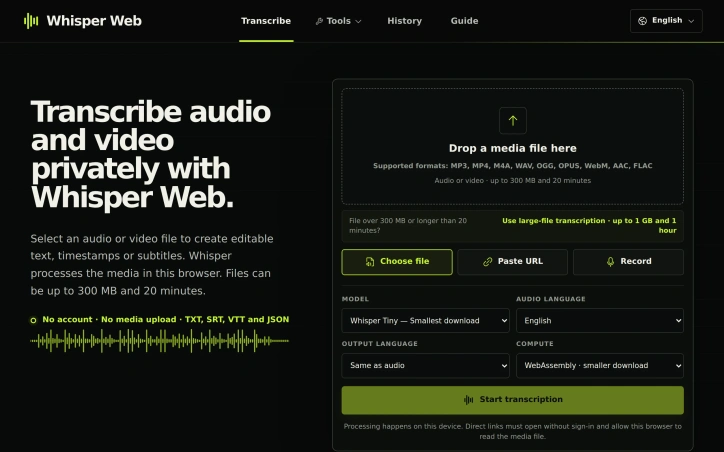Click the wrench icon beside Tools

point(319,21)
